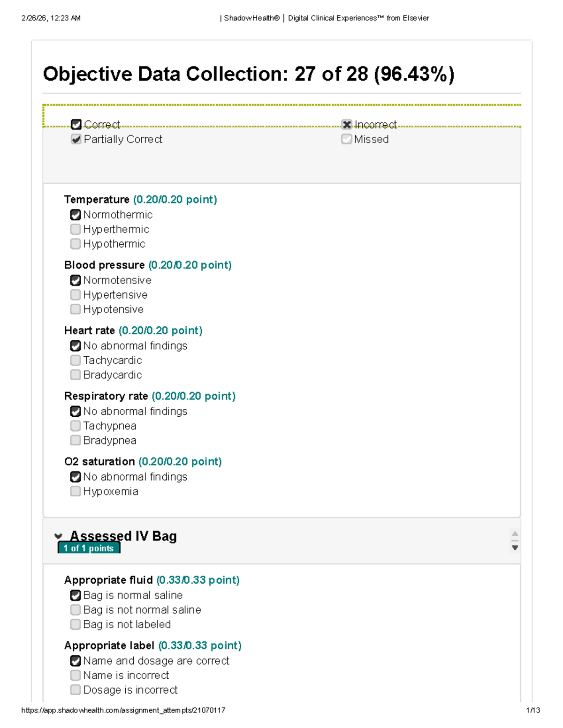Select the Dosage is incorrect checkbox
The height and width of the screenshot is (728, 563).
[x=76, y=690]
